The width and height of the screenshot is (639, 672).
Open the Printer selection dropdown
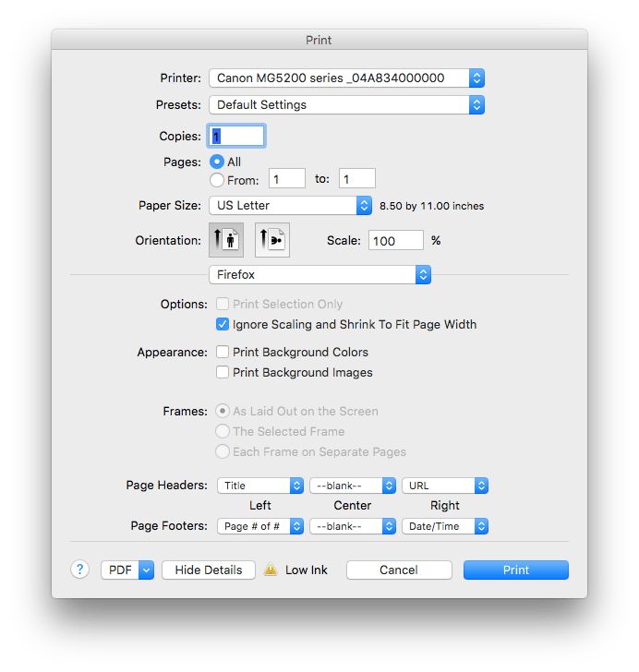tap(346, 78)
